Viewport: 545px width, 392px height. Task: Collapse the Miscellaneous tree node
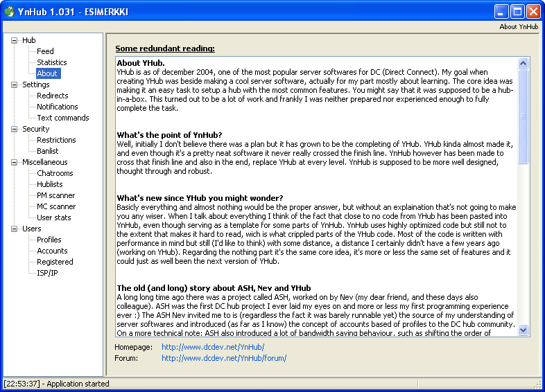(x=15, y=162)
